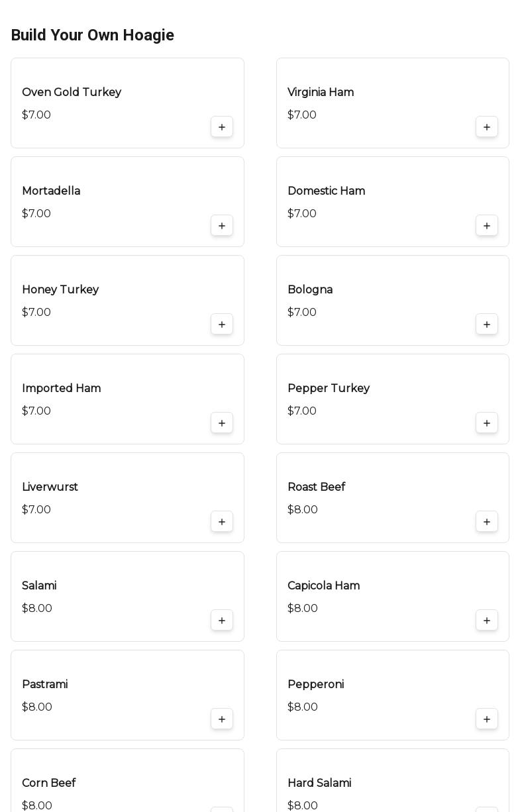Click plus icon for Virginia Ham

487,127
